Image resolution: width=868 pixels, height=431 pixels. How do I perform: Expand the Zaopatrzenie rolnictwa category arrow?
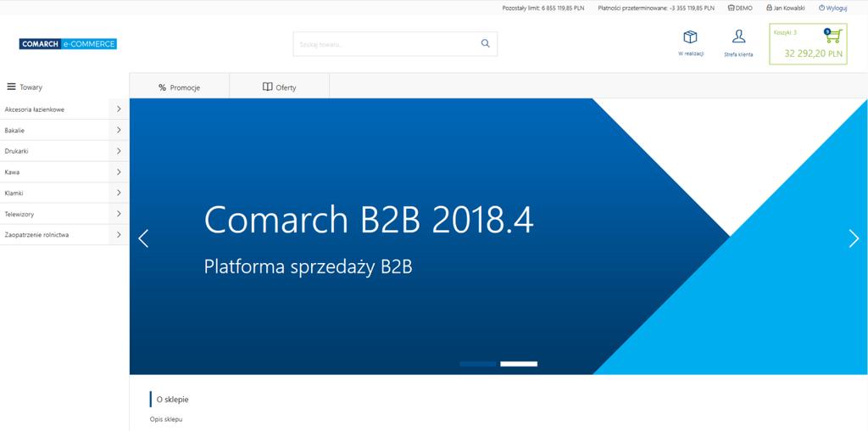119,234
